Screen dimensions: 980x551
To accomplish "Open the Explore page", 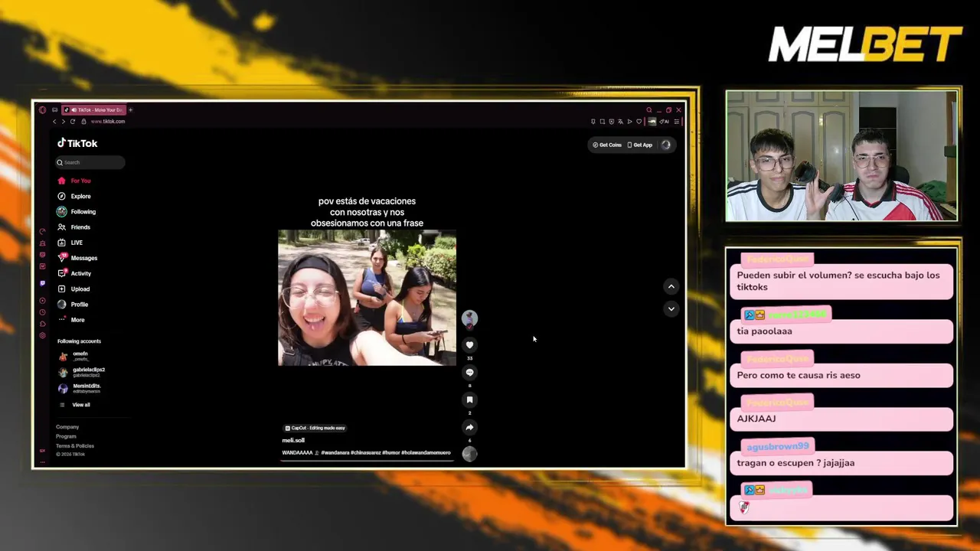I will tap(74, 196).
